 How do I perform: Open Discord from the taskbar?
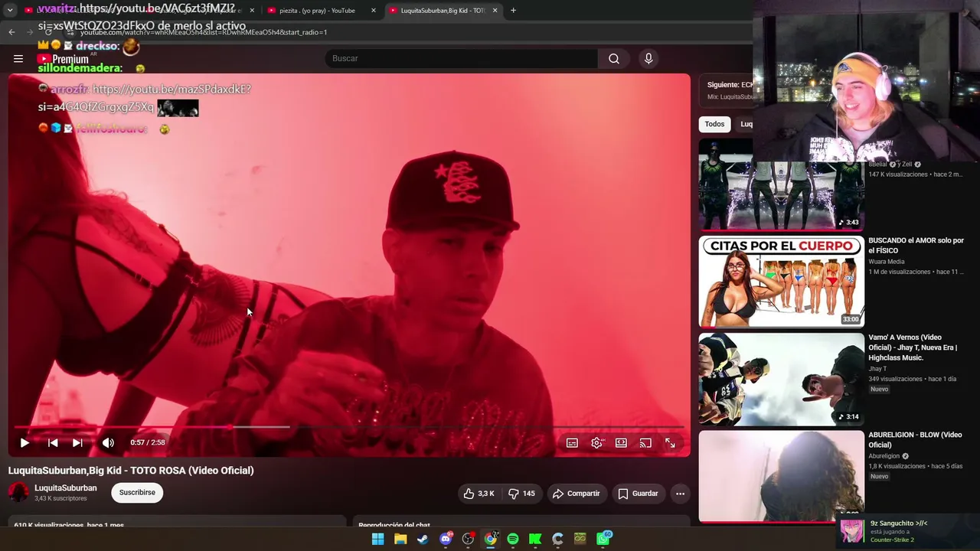pos(446,539)
